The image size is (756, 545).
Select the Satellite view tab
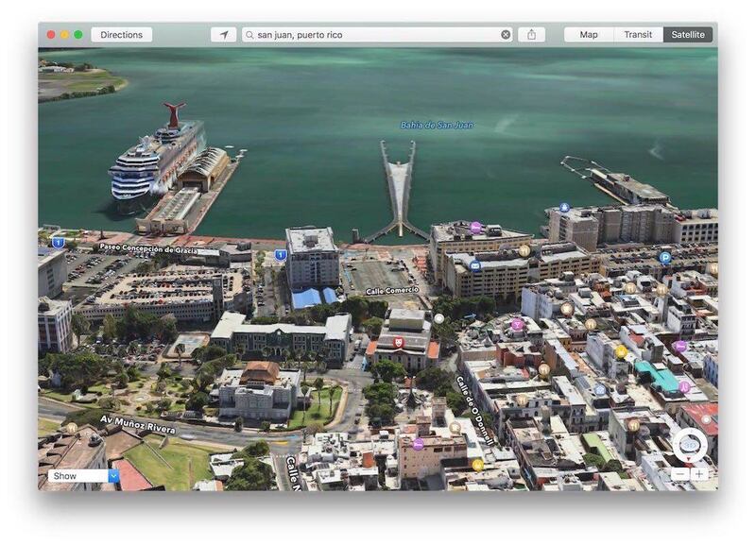point(688,35)
